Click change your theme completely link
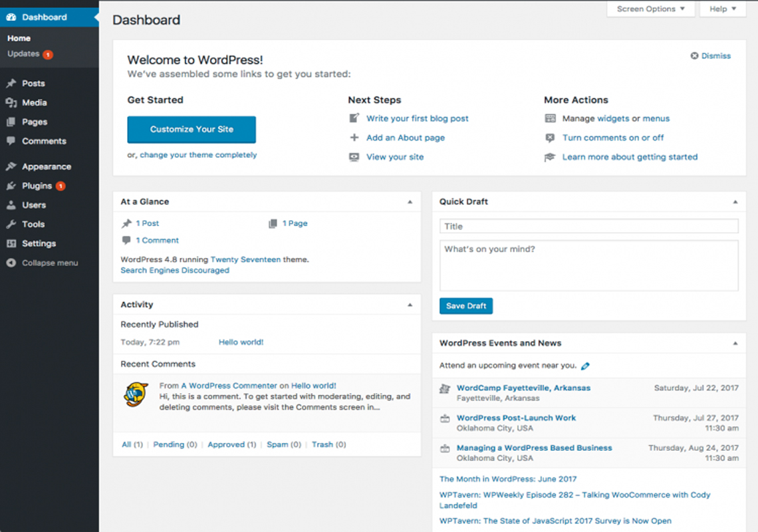This screenshot has width=758, height=532. point(198,155)
